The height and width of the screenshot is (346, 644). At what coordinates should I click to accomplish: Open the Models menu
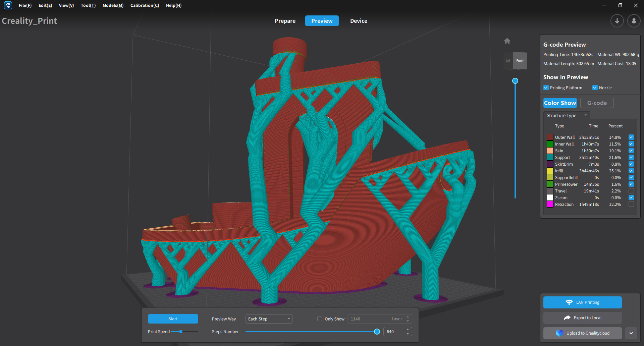(113, 5)
